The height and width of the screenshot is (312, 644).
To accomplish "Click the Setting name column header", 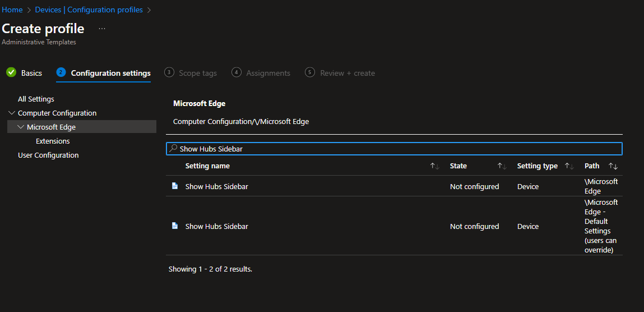I will [x=207, y=166].
